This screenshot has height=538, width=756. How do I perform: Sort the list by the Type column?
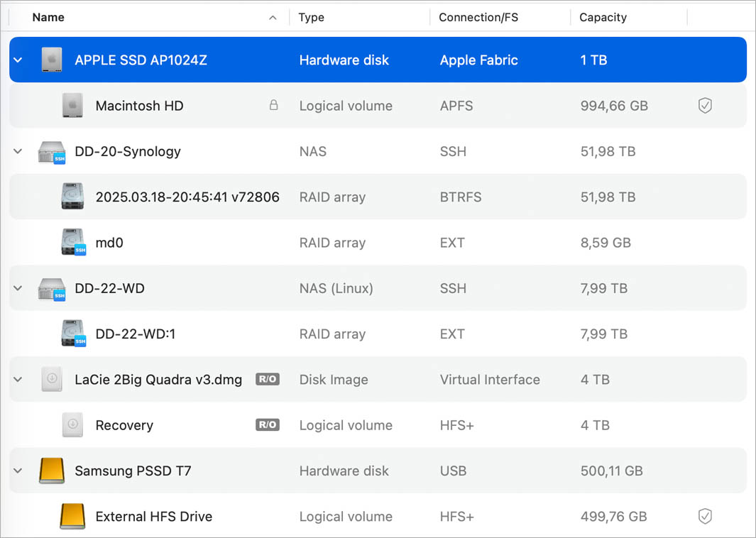pyautogui.click(x=311, y=16)
